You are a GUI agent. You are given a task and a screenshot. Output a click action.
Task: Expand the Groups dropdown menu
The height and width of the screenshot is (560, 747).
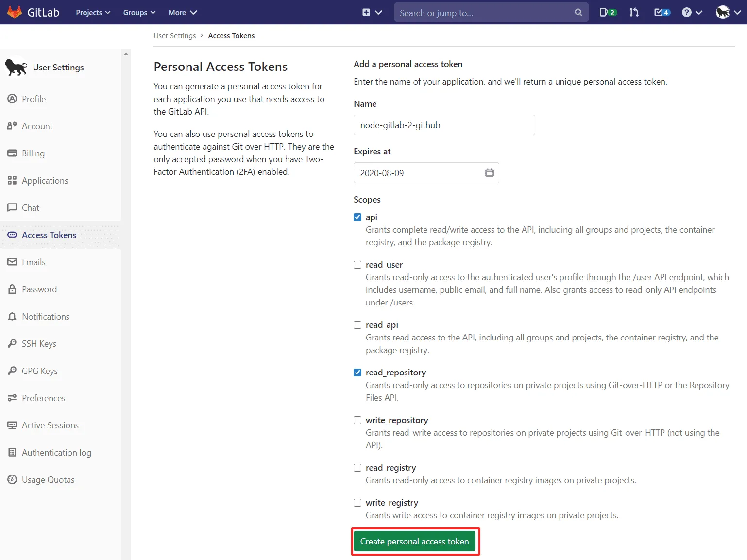139,12
